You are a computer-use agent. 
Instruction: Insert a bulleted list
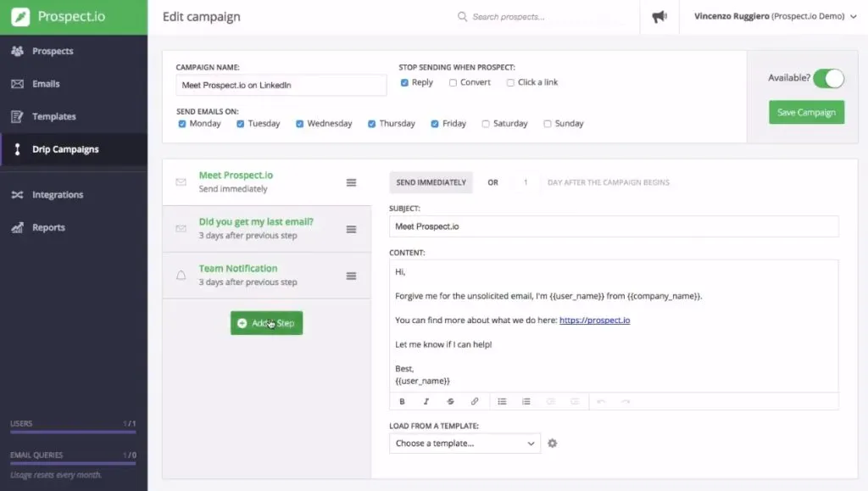(x=502, y=401)
